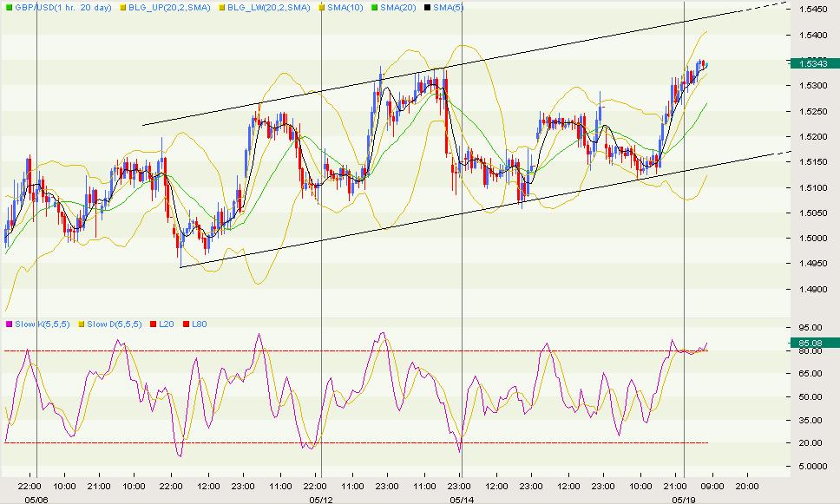Click the 1.5300 price axis label
Viewport: 840px width, 504px height.
point(812,86)
